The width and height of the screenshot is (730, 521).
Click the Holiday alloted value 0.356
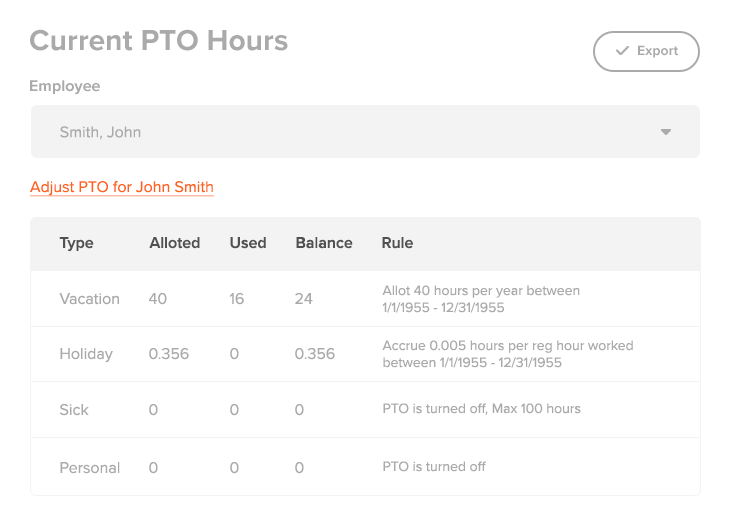click(x=169, y=354)
